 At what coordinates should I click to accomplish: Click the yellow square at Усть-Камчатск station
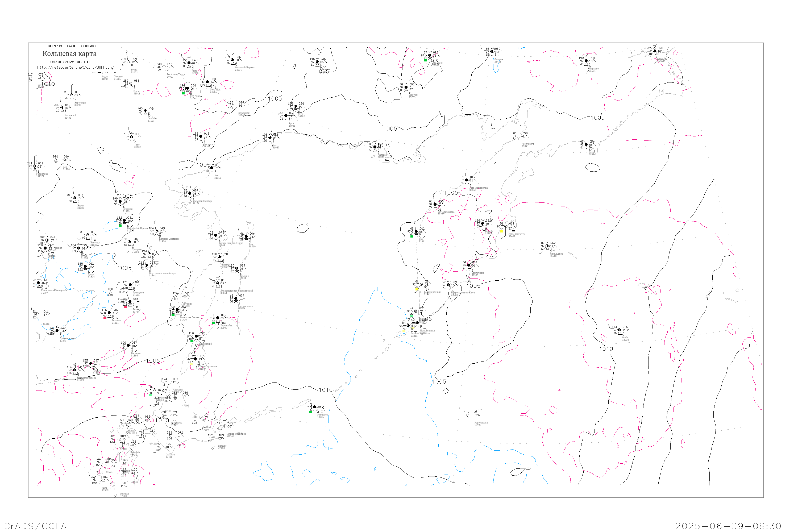tap(501, 231)
